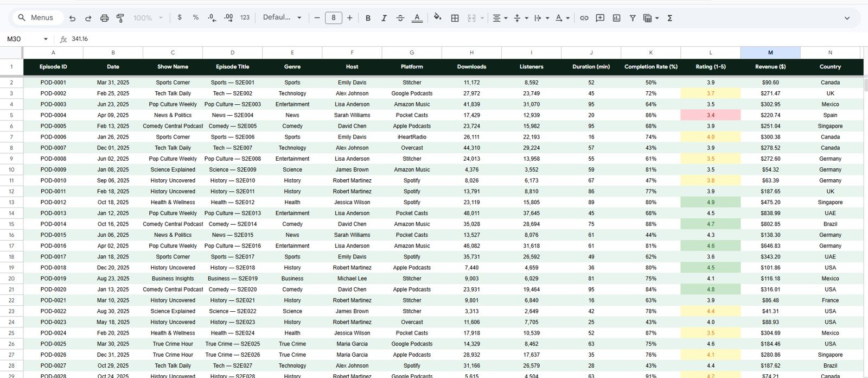The width and height of the screenshot is (868, 378).
Task: Open the Default font dropdown
Action: coord(282,17)
